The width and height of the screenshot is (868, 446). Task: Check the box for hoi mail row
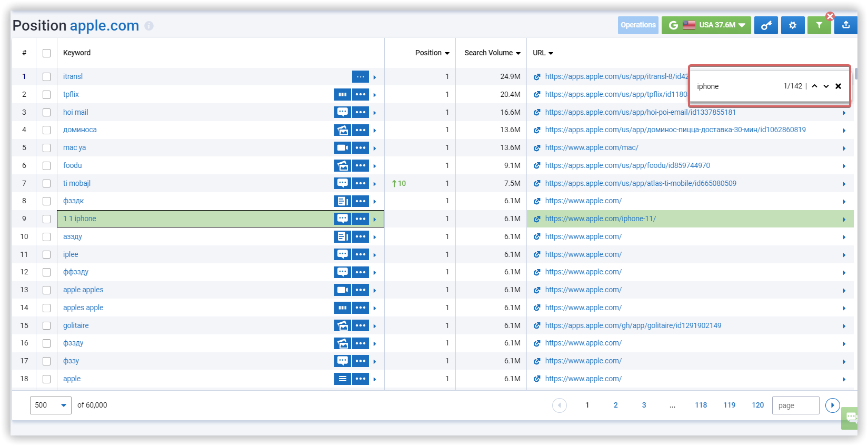click(x=46, y=113)
